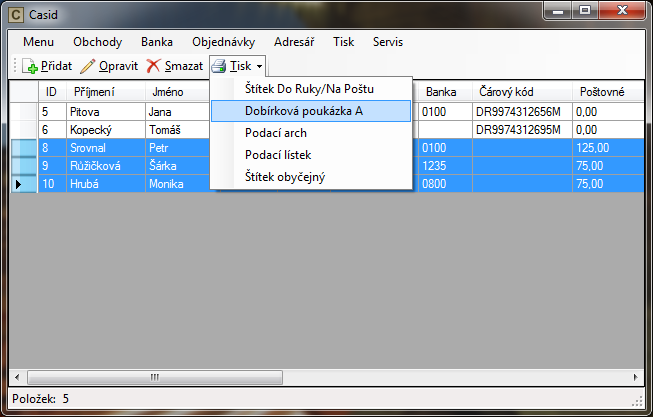Sort by the ID column header
This screenshot has width=653, height=417.
click(52, 92)
